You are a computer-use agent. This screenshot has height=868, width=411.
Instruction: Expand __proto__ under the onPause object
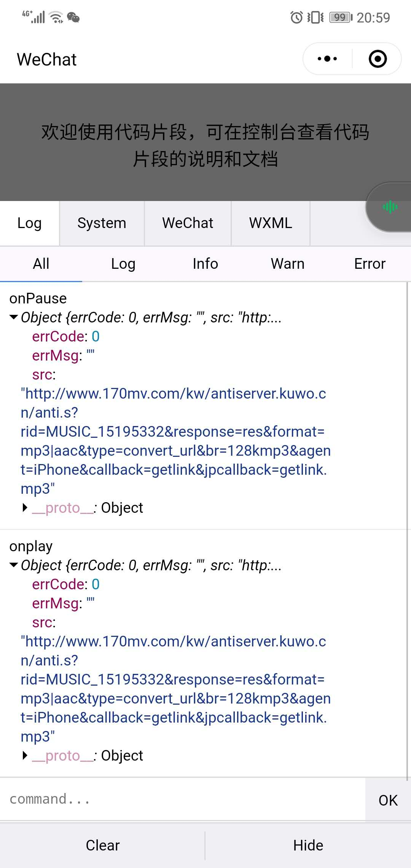point(25,507)
